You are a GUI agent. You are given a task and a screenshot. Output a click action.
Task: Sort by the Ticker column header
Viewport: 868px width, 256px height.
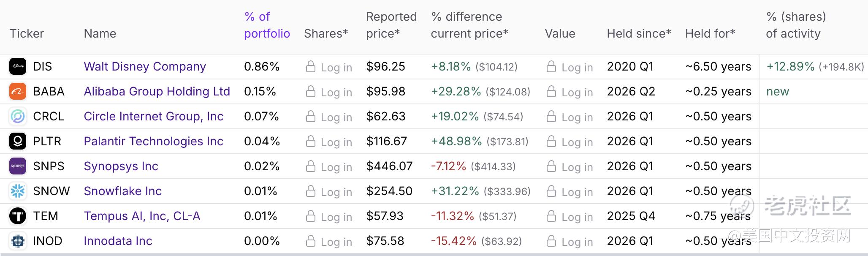[27, 33]
